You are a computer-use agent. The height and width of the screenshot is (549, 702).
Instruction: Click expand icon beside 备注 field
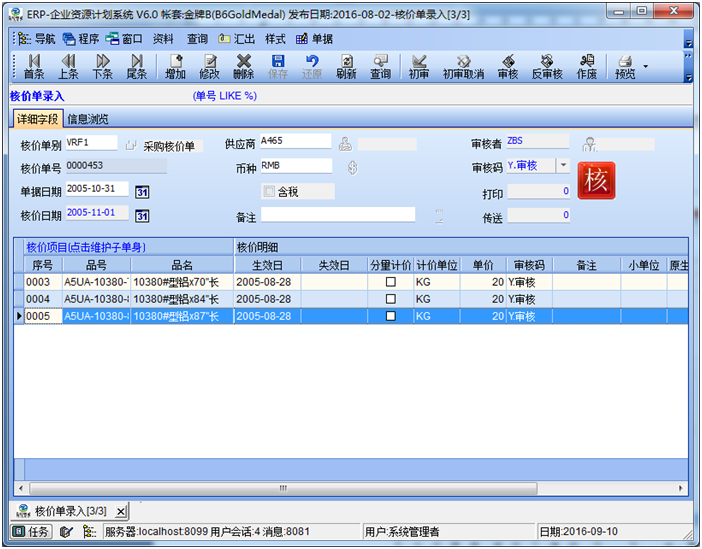[x=439, y=215]
